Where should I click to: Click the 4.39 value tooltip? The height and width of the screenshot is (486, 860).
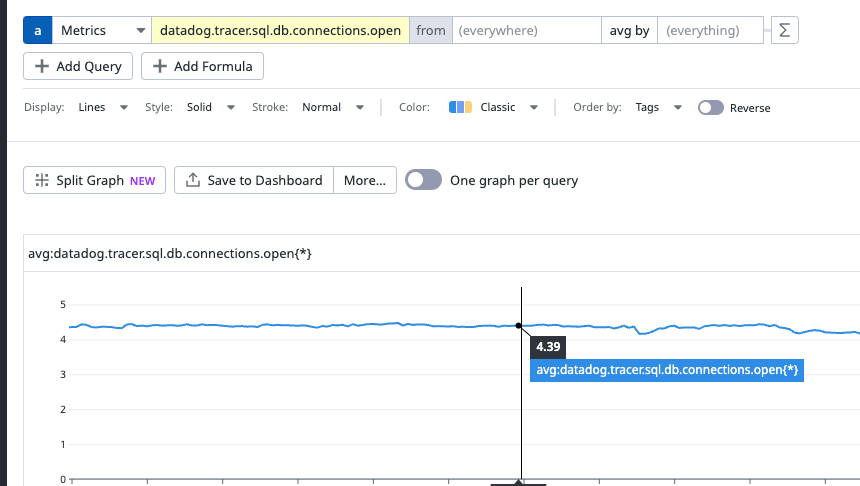pyautogui.click(x=548, y=347)
